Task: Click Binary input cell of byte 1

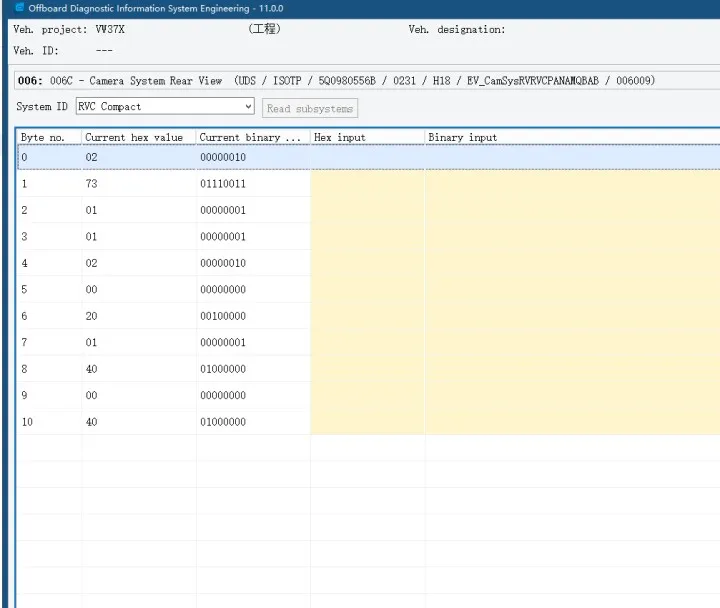Action: click(572, 184)
